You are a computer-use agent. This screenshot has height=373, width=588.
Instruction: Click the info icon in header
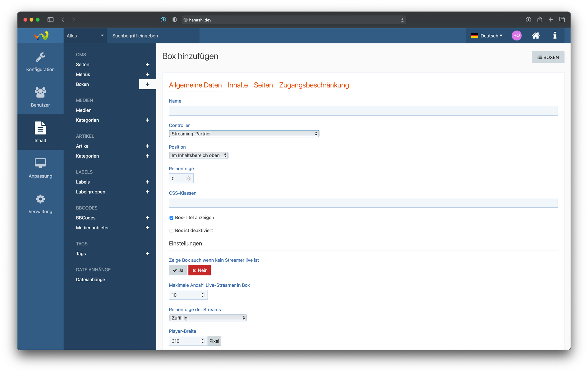point(555,36)
